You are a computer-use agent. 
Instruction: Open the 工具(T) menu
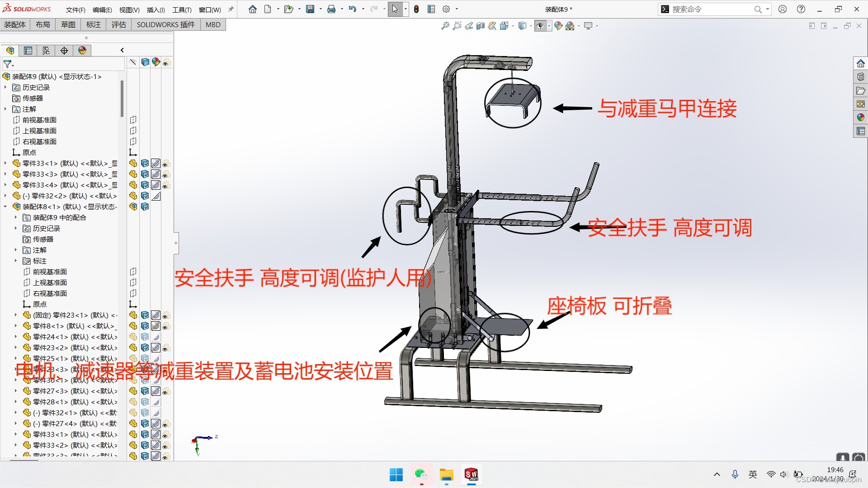point(182,9)
